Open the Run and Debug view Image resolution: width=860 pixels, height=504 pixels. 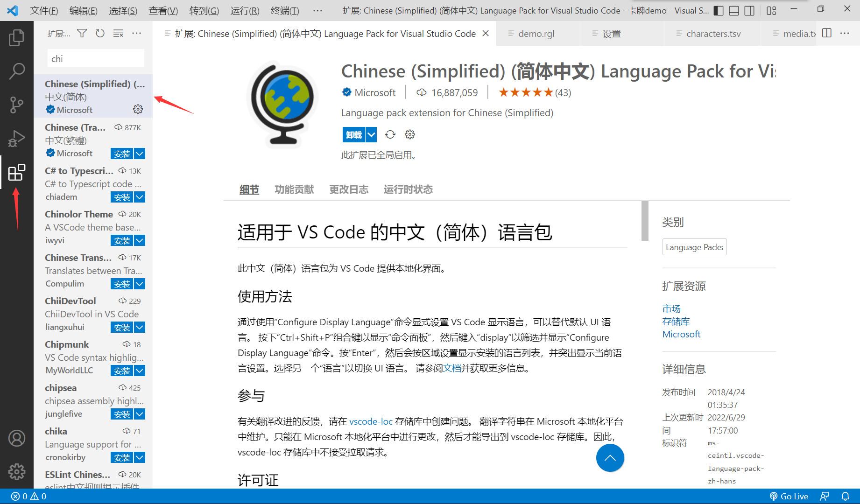click(x=17, y=139)
